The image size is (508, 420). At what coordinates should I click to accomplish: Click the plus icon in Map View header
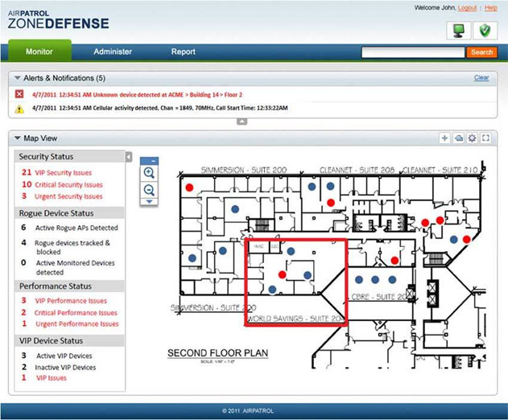(x=444, y=138)
